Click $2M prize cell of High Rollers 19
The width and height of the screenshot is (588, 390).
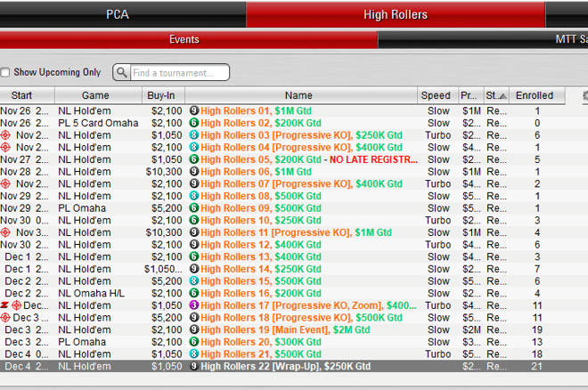pyautogui.click(x=472, y=329)
